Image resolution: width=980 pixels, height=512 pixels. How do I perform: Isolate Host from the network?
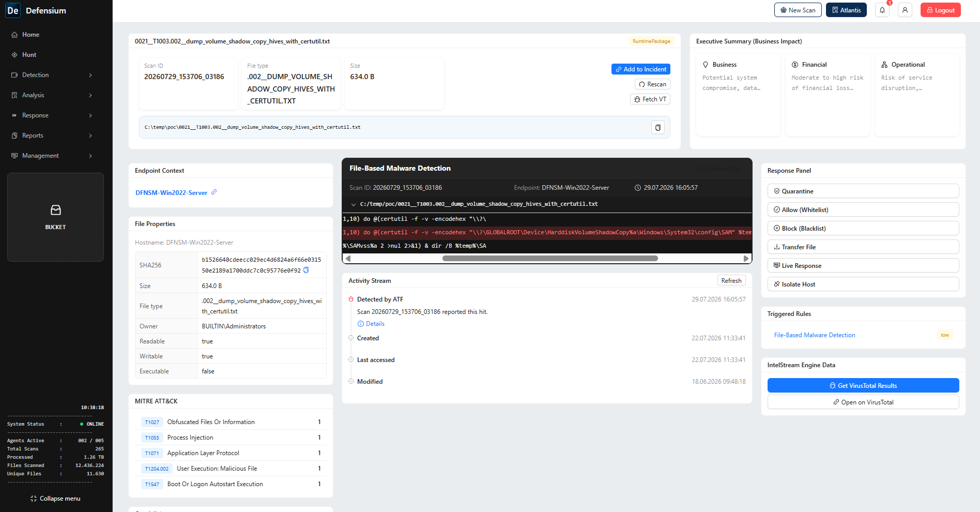[x=863, y=284]
